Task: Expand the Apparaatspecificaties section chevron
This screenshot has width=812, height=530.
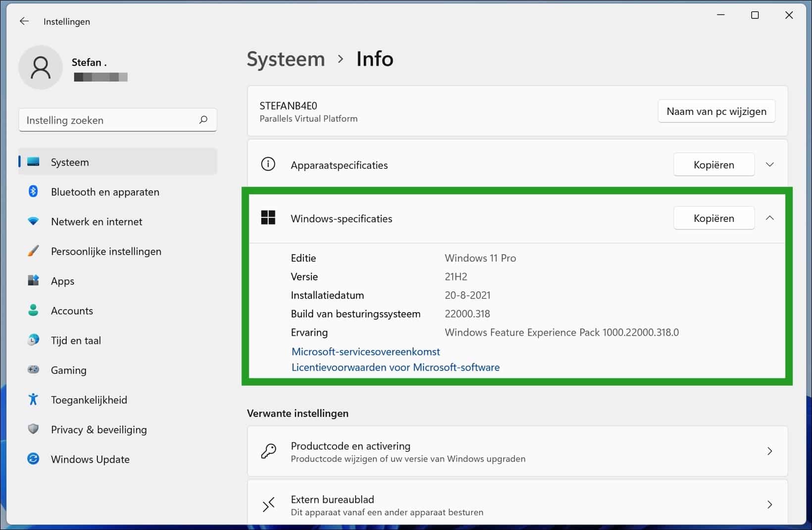Action: [x=769, y=164]
